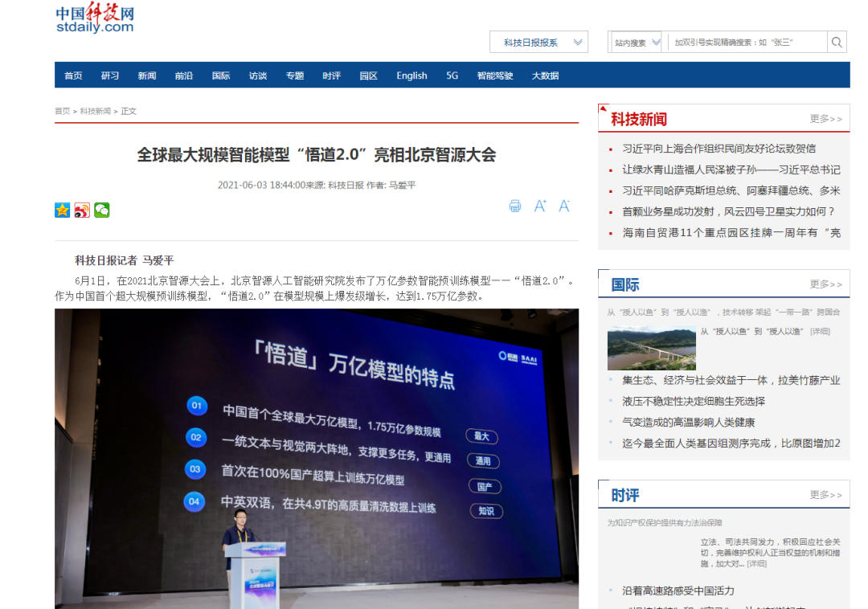Click 更多>> in 科技新闻 sidebar section

click(x=825, y=119)
